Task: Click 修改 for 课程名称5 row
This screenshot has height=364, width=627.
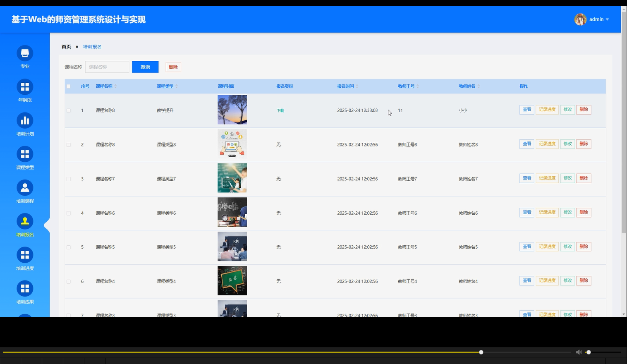Action: 567,247
